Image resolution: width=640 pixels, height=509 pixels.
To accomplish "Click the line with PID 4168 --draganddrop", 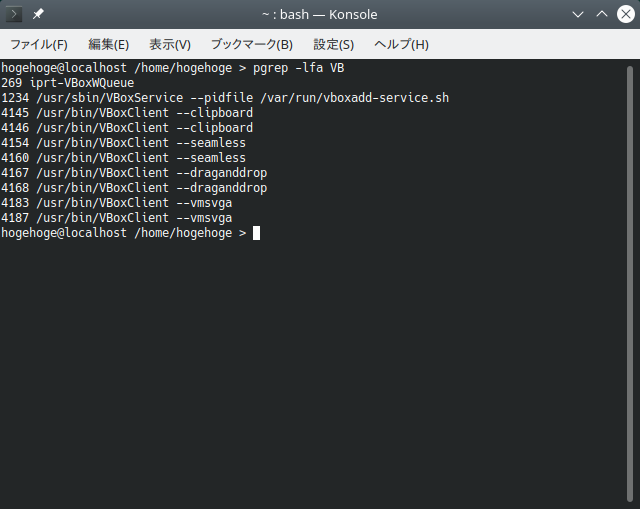I will pos(134,188).
